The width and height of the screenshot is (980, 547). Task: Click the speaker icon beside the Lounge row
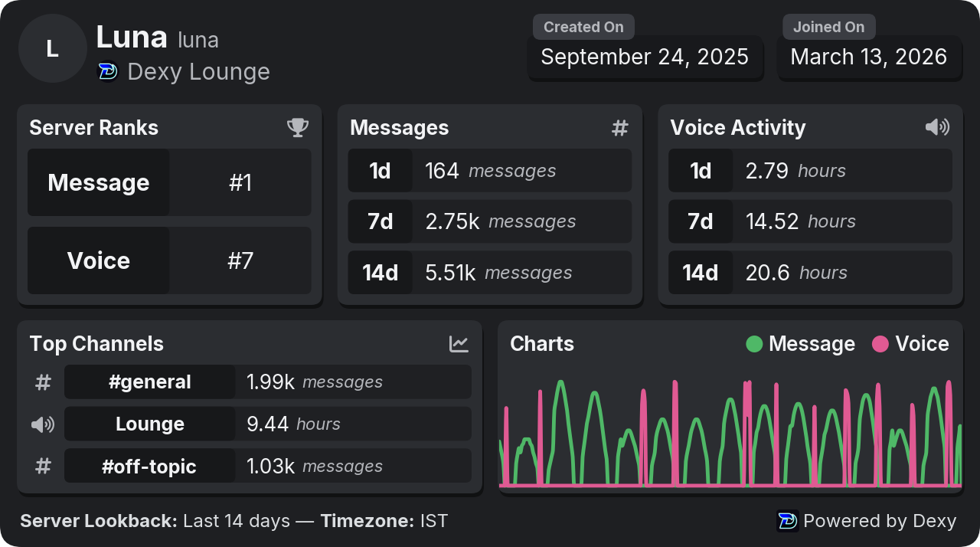click(43, 424)
